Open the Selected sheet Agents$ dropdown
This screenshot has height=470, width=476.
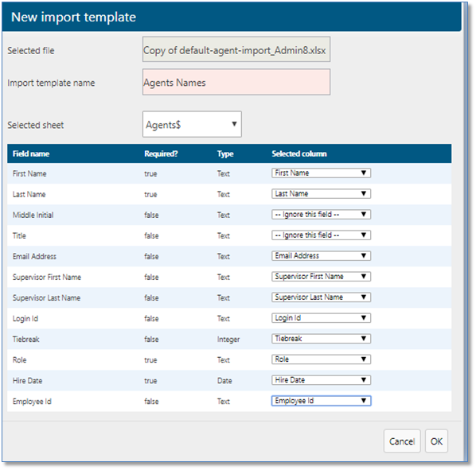pos(192,124)
